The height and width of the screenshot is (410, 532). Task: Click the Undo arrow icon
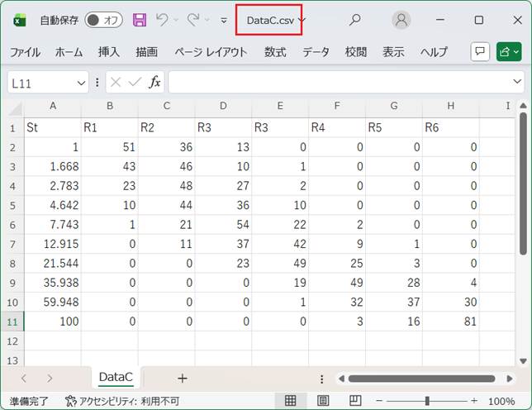(164, 20)
